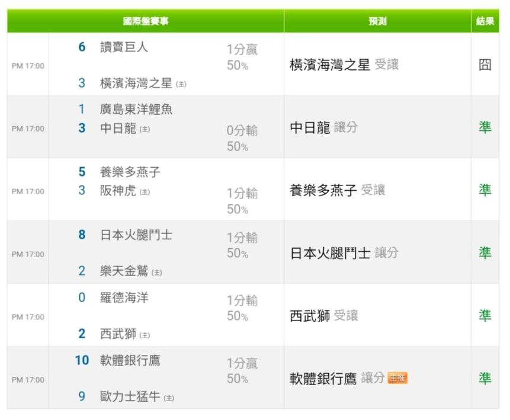This screenshot has height=420, width=510.
Task: Open the 羅德海洋 team link
Action: click(x=124, y=298)
